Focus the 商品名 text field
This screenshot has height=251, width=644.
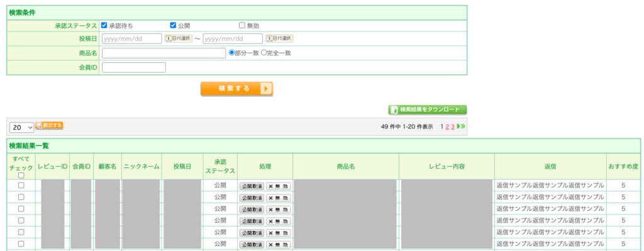click(164, 53)
